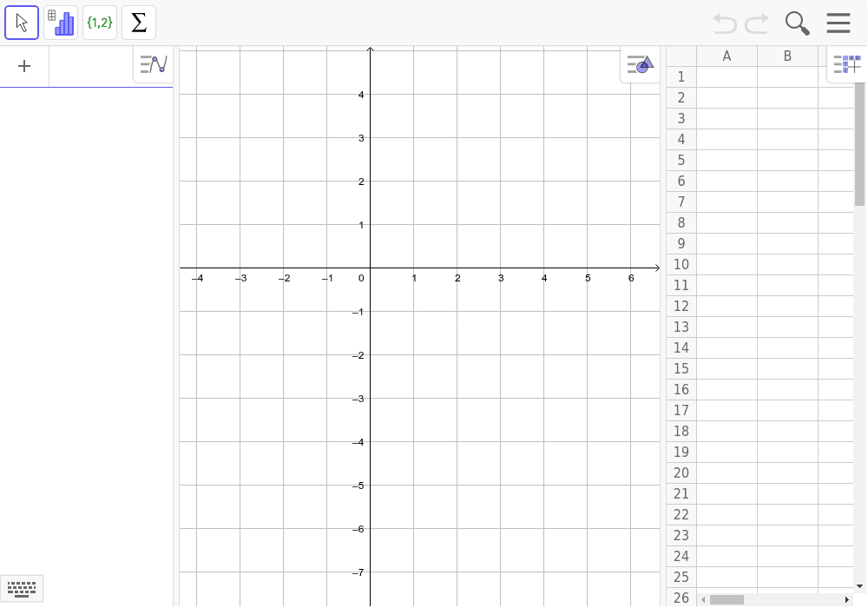The width and height of the screenshot is (868, 608).
Task: Select spreadsheet column A header
Action: pos(727,56)
